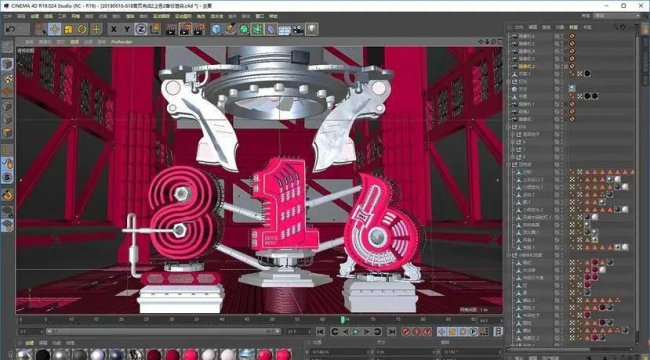This screenshot has width=650, height=360.
Task: Click the Render View clapperboard icon
Action: (x=171, y=29)
